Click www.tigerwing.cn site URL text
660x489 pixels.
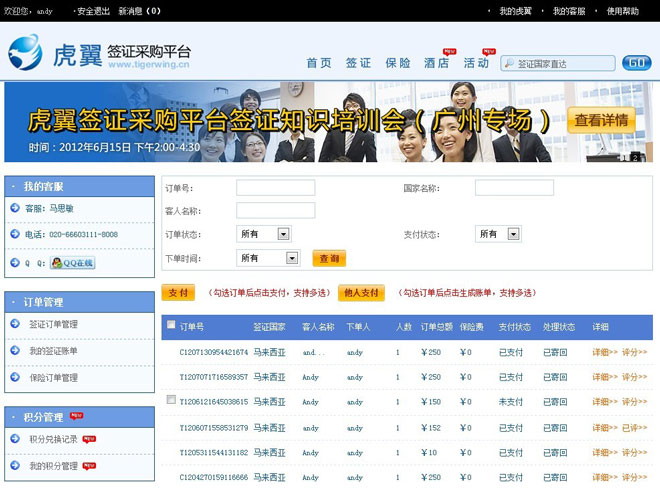pos(149,64)
